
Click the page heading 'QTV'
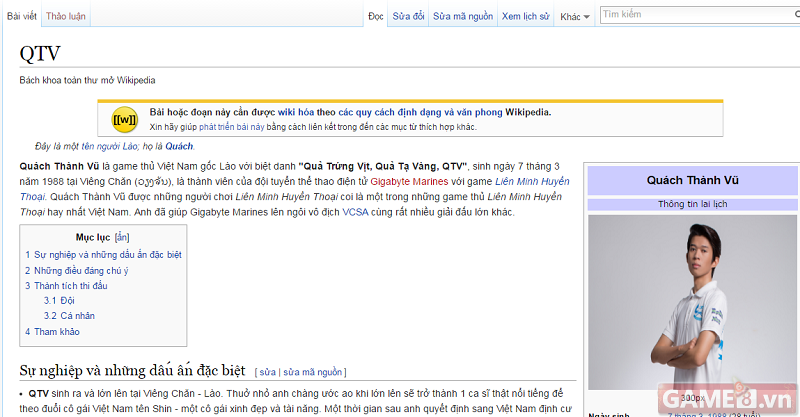[40, 54]
